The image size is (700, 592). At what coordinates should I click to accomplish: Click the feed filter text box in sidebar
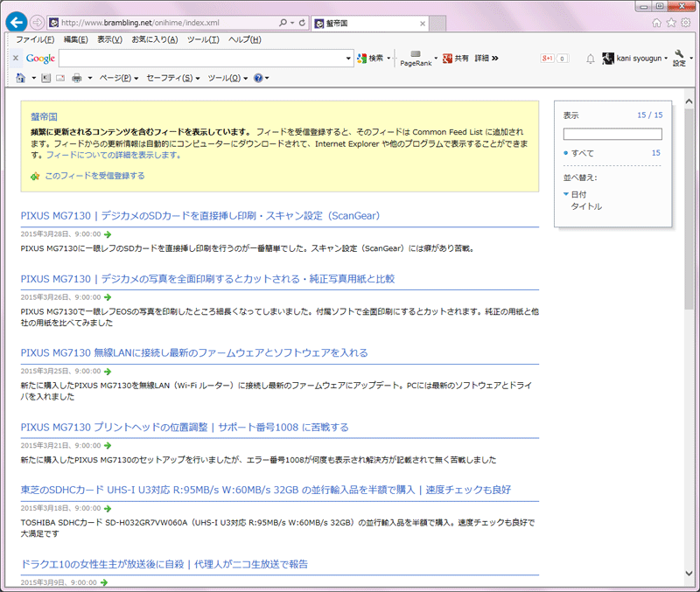pyautogui.click(x=612, y=134)
